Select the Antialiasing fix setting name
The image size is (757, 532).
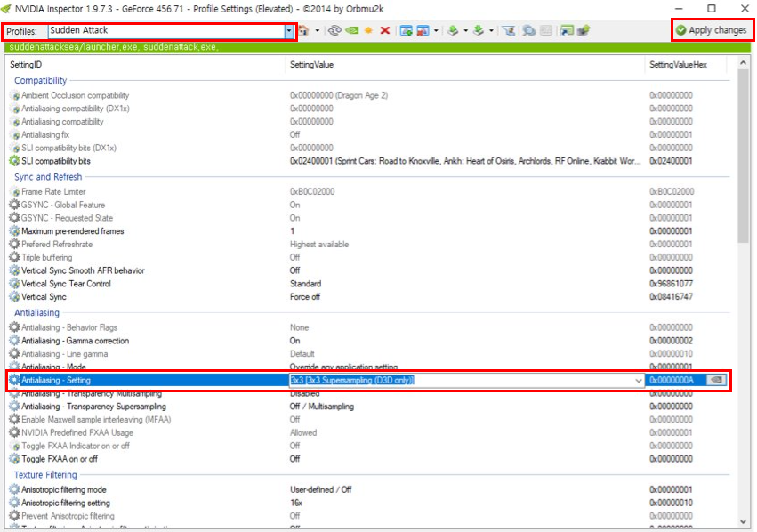(45, 134)
